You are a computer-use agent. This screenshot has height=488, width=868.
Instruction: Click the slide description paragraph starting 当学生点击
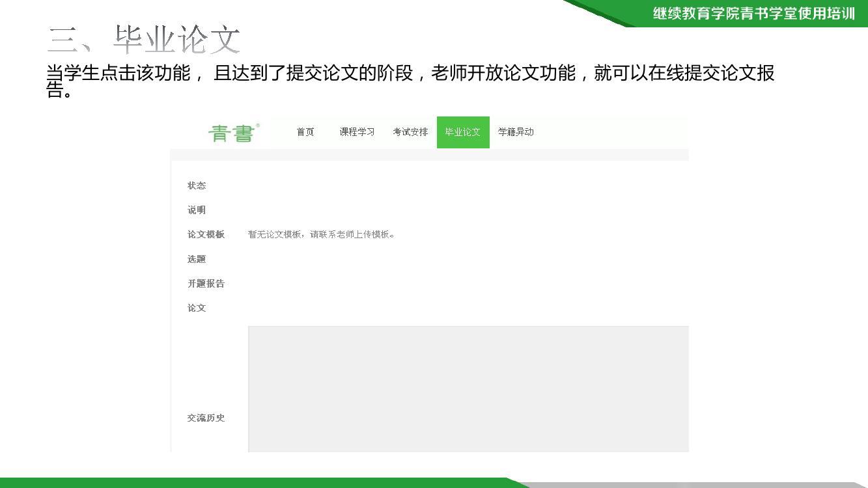[x=410, y=74]
